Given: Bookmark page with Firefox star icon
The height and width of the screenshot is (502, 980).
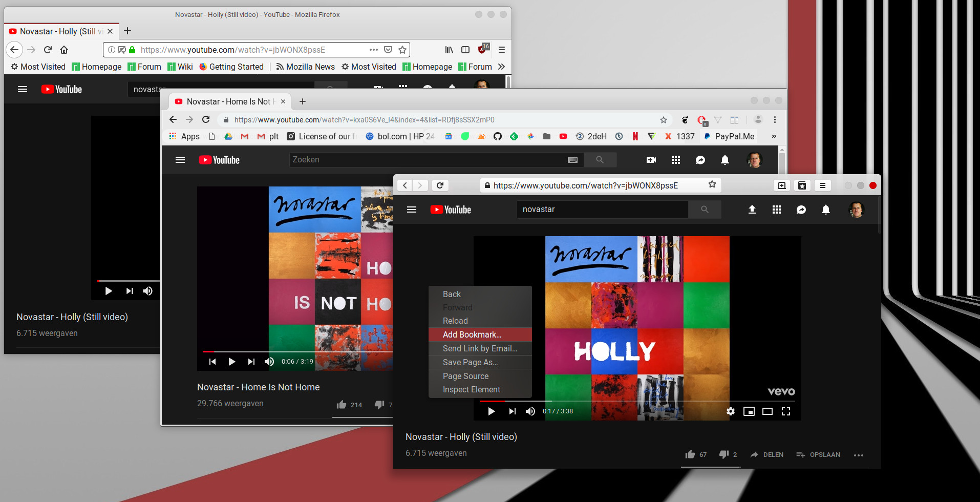Looking at the screenshot, I should point(402,50).
